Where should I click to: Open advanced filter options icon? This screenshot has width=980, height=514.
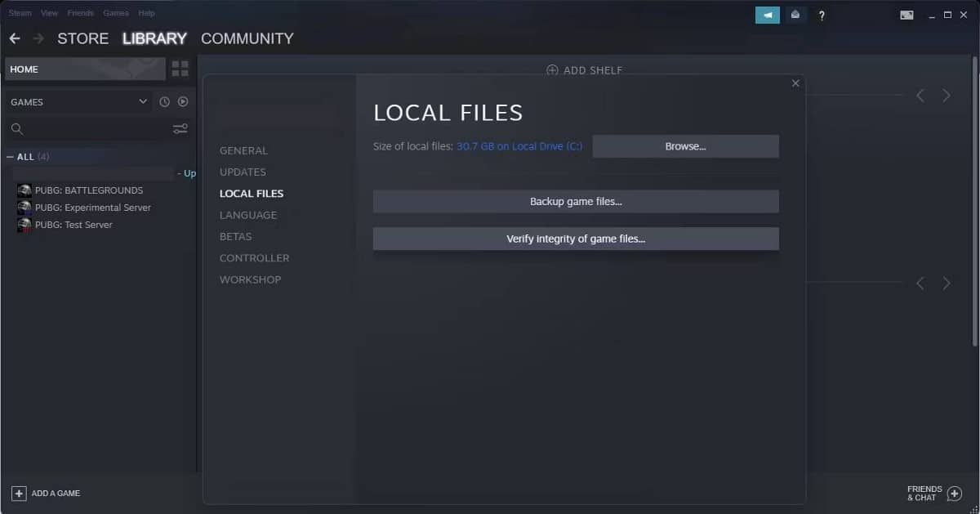point(180,128)
